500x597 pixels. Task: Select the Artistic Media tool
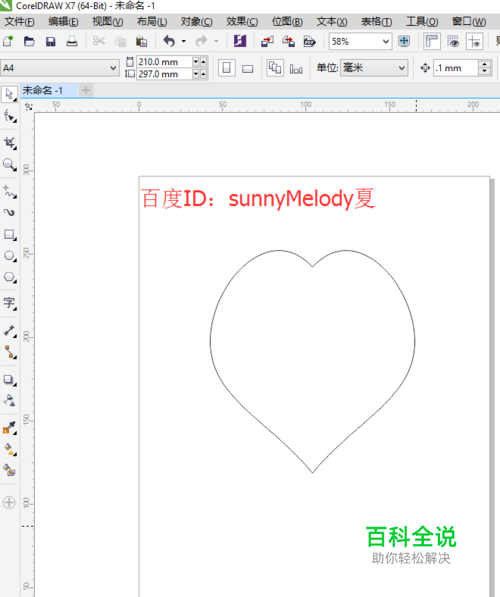pos(9,212)
